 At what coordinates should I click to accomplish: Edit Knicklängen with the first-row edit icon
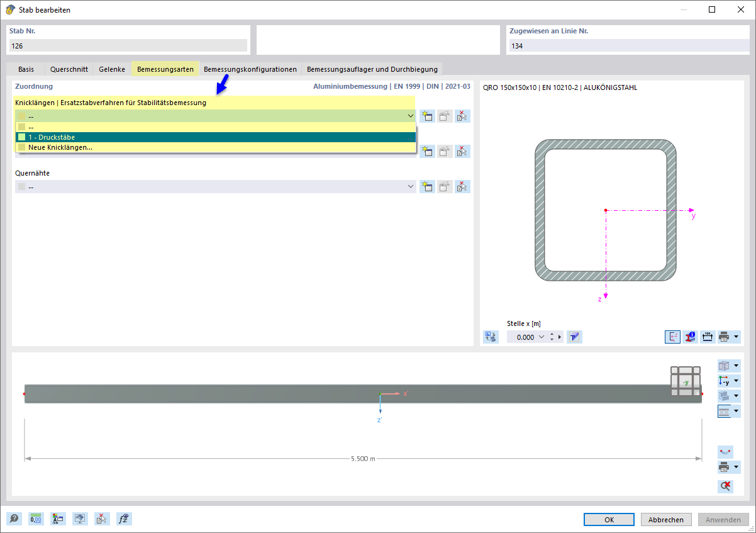click(445, 116)
